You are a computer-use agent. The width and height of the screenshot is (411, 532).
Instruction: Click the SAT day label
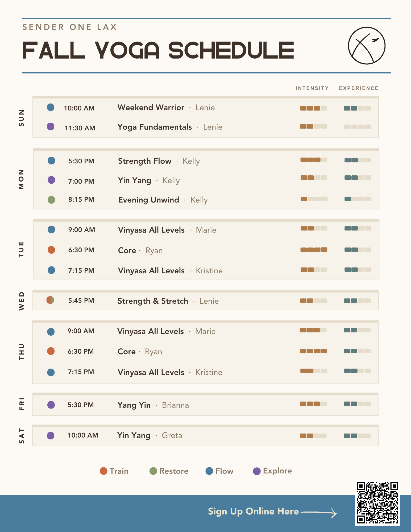(22, 436)
